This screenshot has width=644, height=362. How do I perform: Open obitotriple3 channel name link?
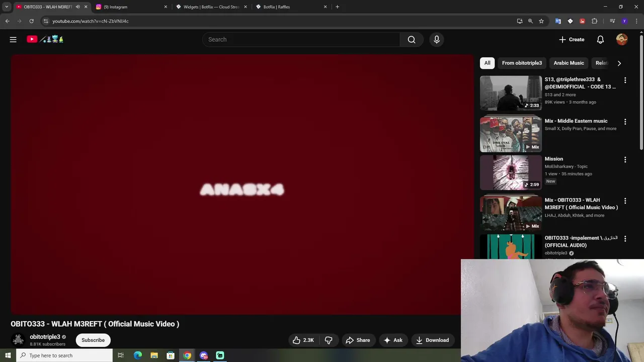[x=45, y=337]
